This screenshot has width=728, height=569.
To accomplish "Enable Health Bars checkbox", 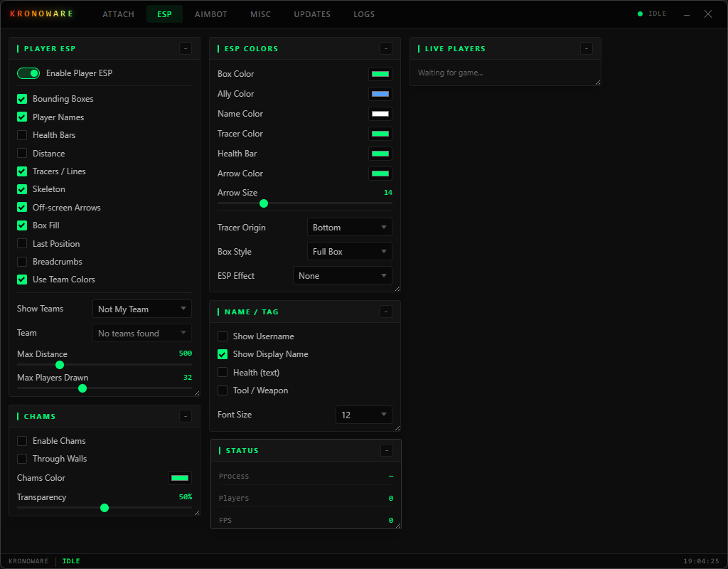I will pos(22,135).
